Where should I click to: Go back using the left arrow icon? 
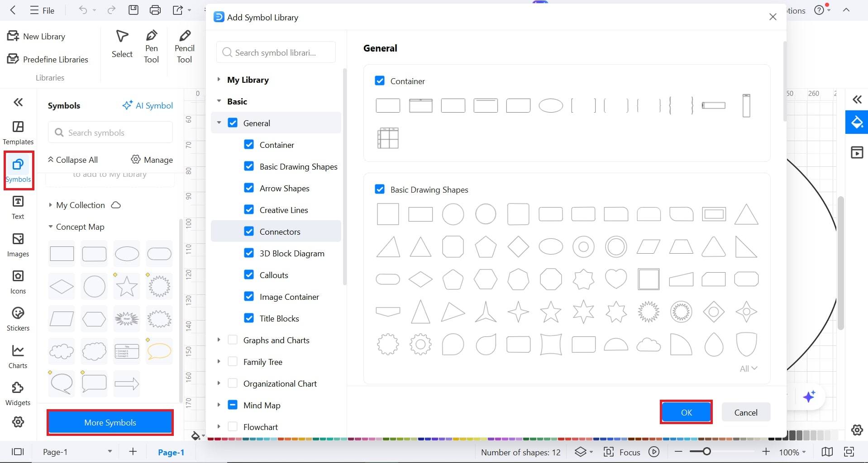[x=13, y=10]
